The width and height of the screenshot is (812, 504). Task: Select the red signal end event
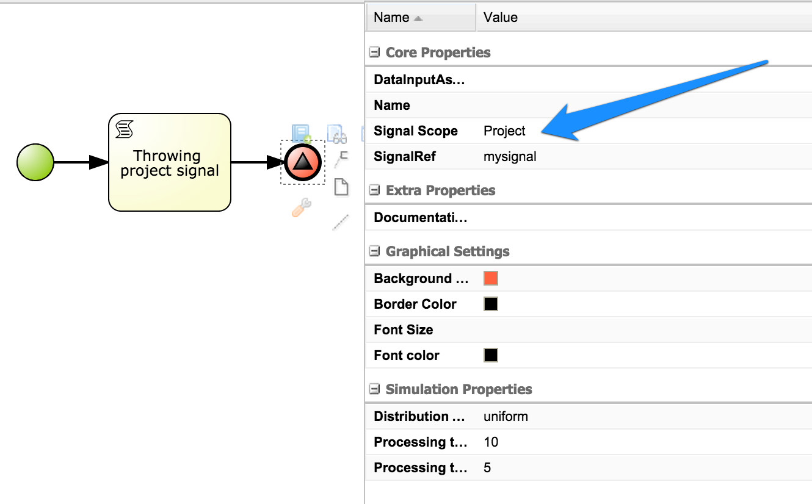[303, 162]
